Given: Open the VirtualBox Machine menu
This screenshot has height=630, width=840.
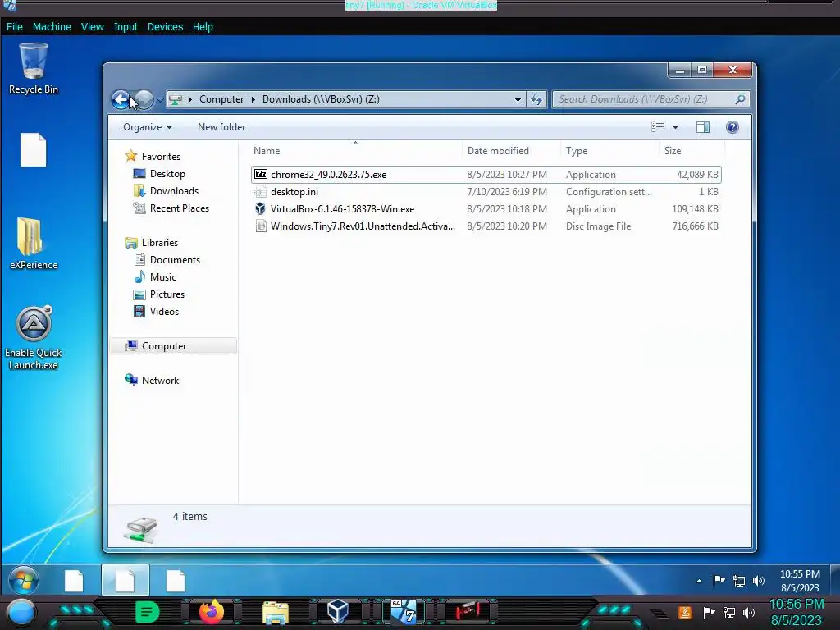Looking at the screenshot, I should click(52, 27).
